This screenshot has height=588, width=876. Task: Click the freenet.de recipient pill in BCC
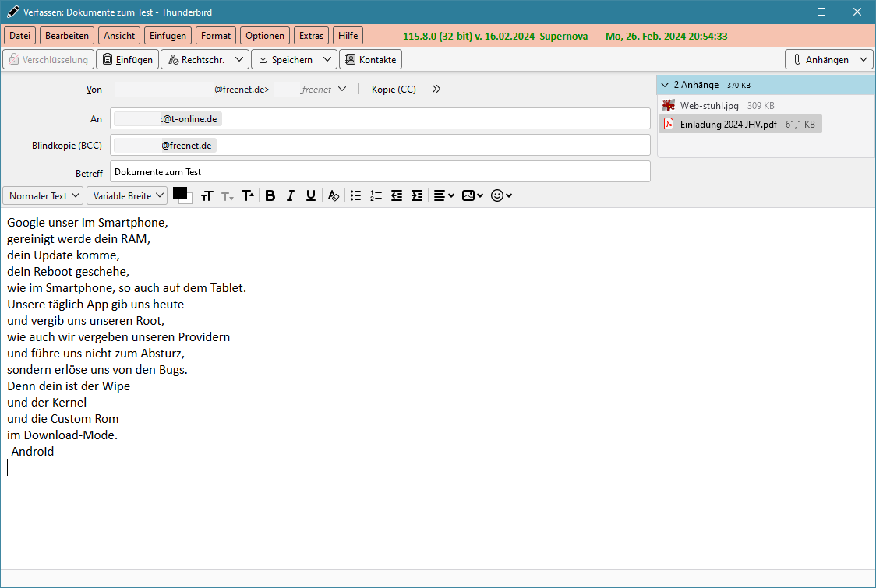164,145
